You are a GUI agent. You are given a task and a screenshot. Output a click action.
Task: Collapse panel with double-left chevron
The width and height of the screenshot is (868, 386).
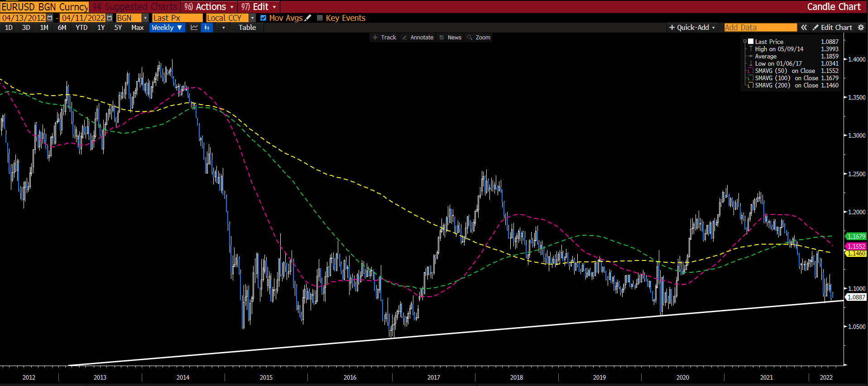804,28
